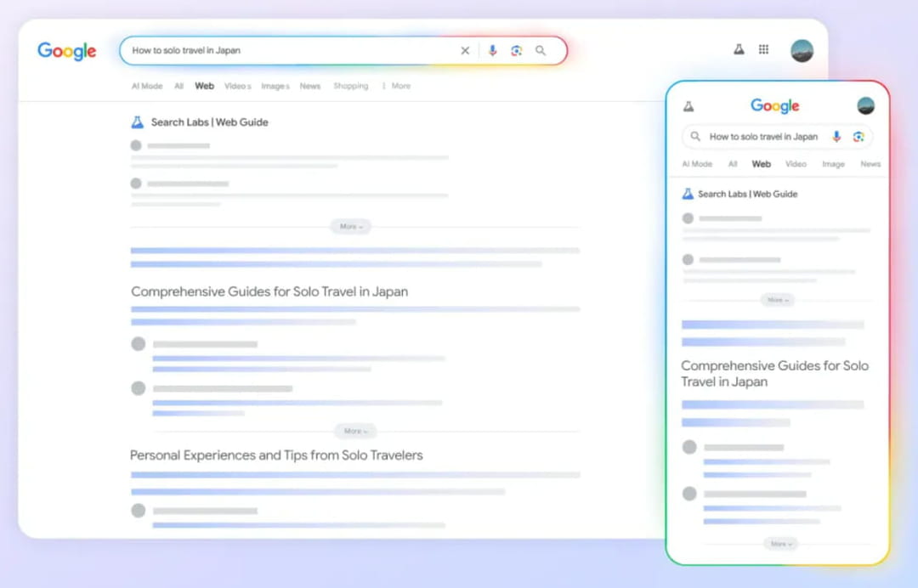Open Search Labs flask icon in desktop header

tap(739, 50)
